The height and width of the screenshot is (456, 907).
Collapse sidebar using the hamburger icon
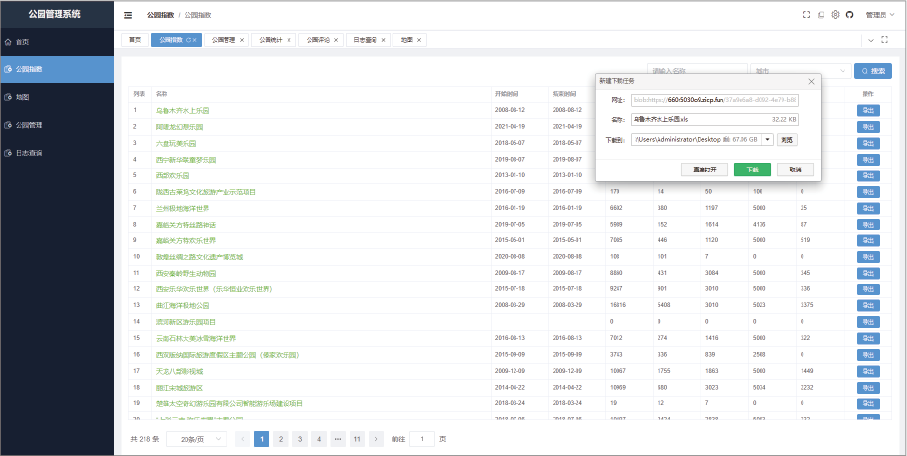point(128,15)
